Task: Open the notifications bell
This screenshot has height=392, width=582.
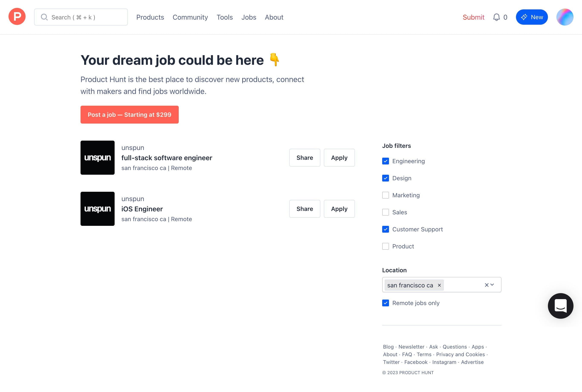Action: click(496, 17)
